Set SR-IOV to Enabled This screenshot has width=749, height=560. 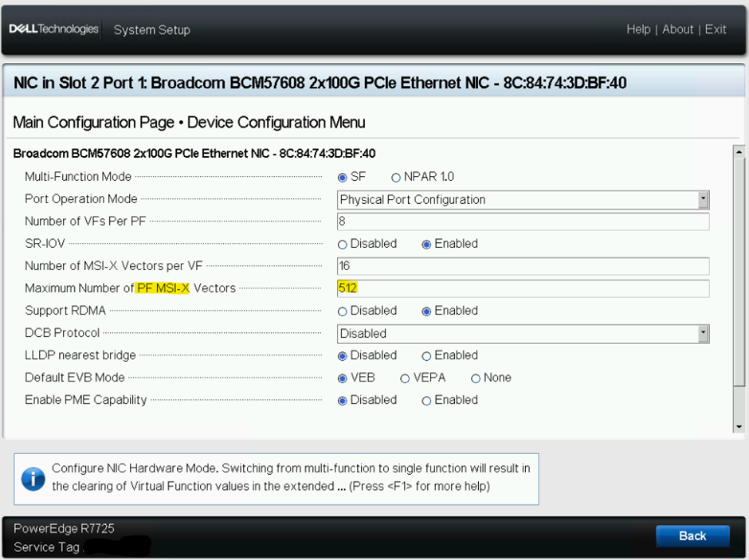pyautogui.click(x=426, y=245)
